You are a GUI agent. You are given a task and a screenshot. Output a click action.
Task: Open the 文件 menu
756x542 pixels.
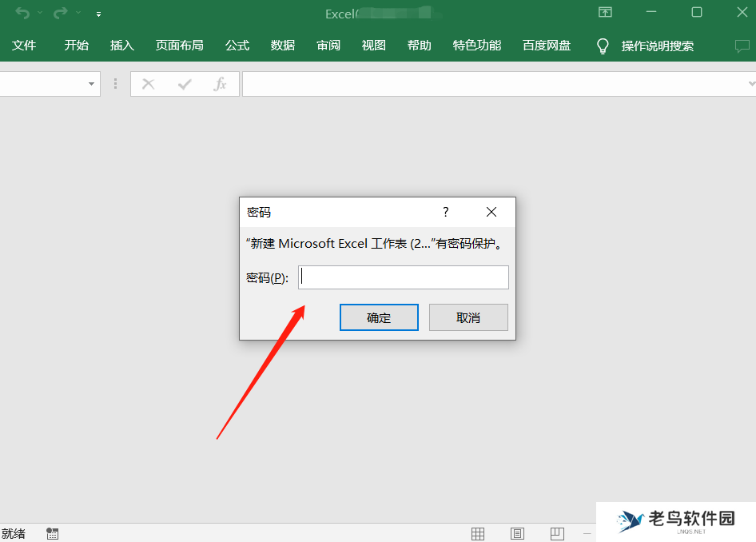click(x=25, y=46)
